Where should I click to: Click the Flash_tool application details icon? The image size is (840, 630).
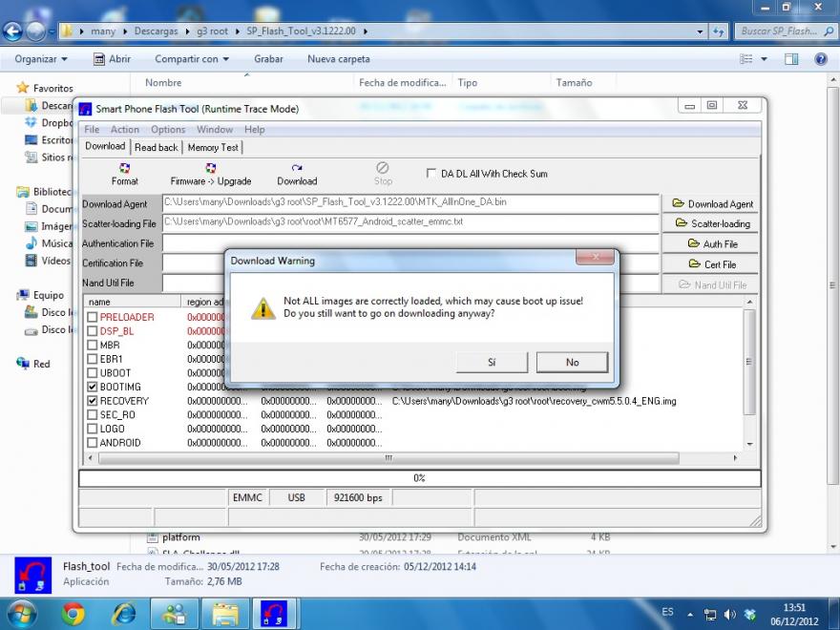point(33,576)
